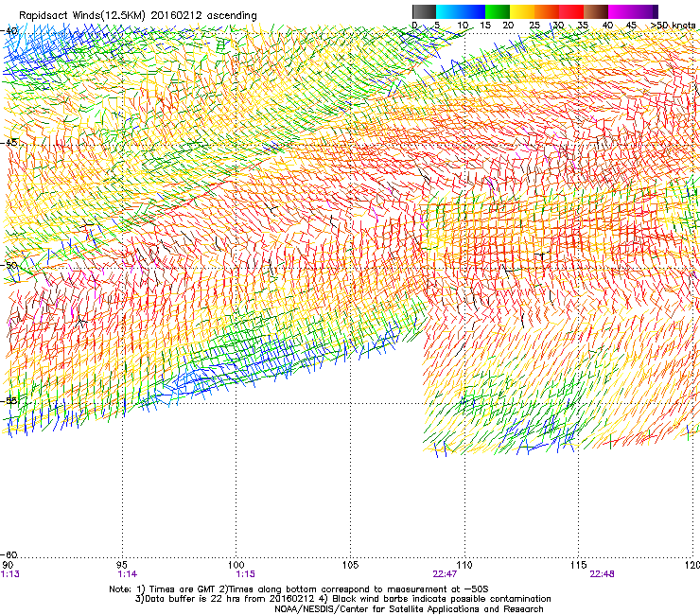700x615 pixels.
Task: Click the red 30-35 knots legend swatch
Action: point(571,11)
